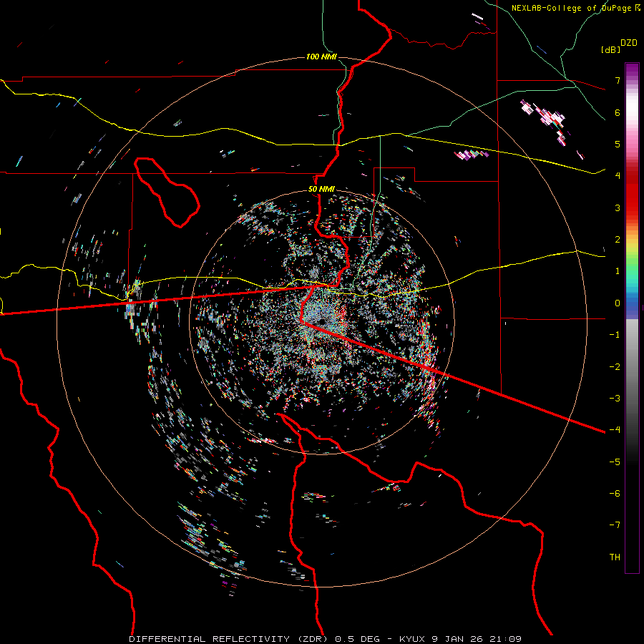Screen dimensions: 644x644
Task: Click the 0 dB scale label
Action: (x=618, y=303)
